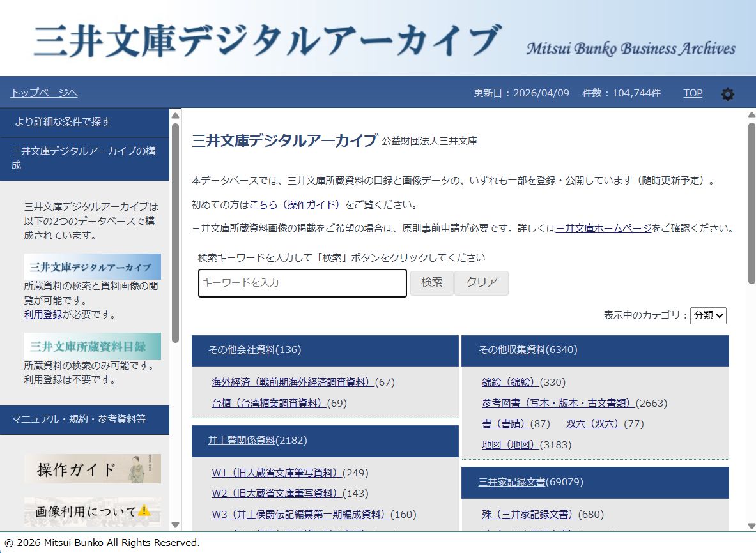Click the 更新日：2026/04/09 text

pos(521,93)
